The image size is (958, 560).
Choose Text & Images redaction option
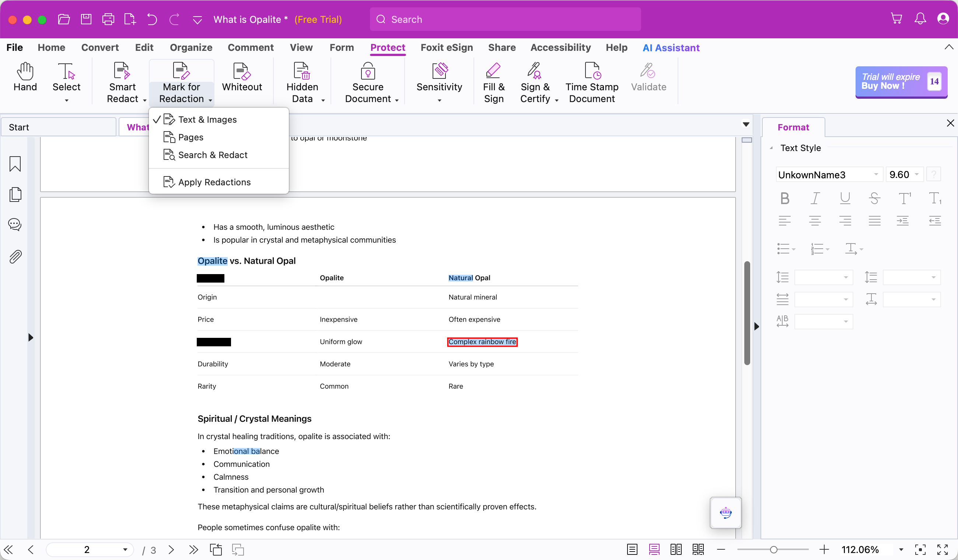[218, 119]
